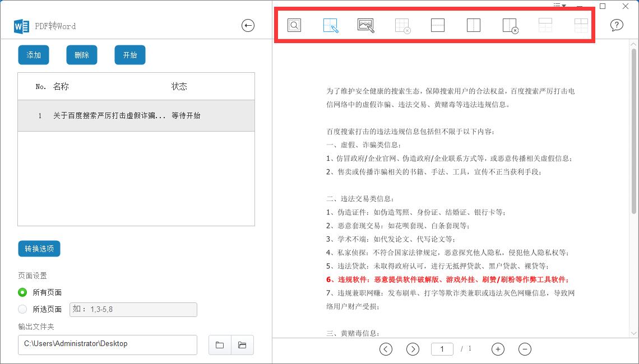
Task: Click the add horizontal line tool
Action: pos(438,25)
